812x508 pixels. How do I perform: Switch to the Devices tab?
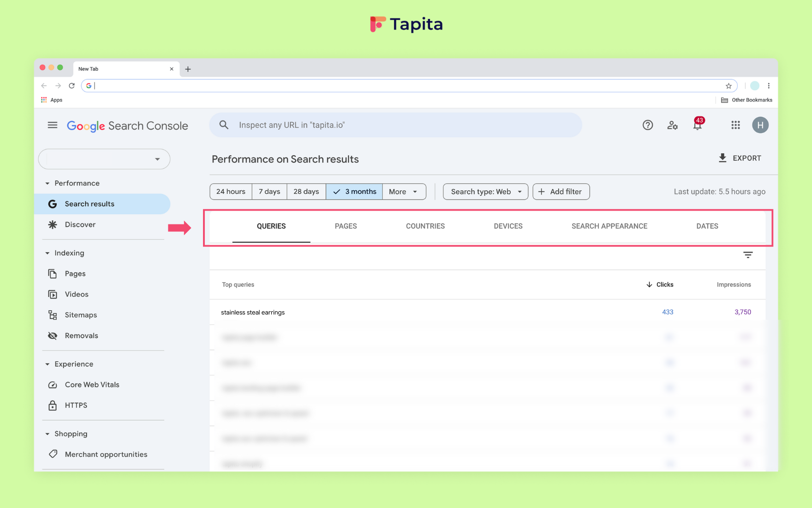(508, 226)
